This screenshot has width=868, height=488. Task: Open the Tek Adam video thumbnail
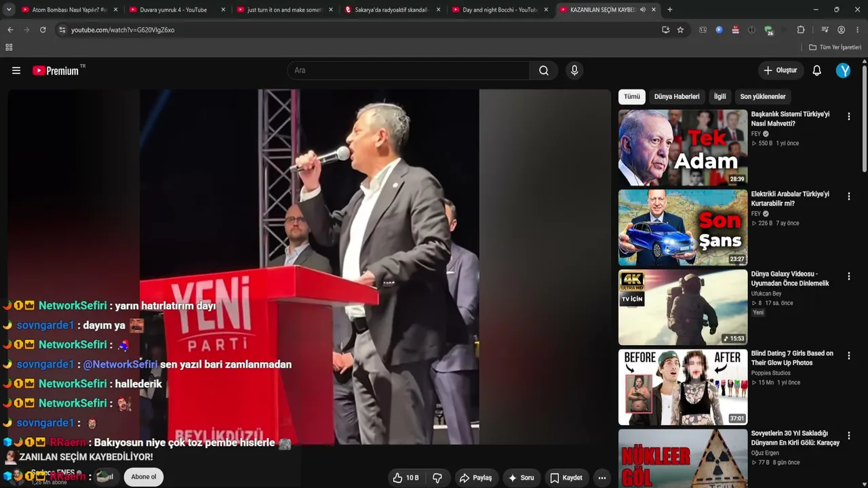[683, 148]
